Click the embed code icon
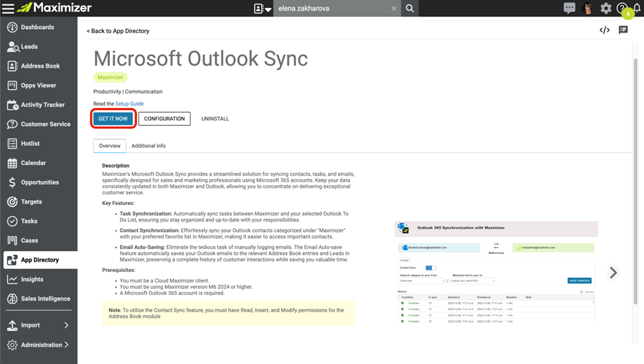644x364 pixels. (604, 30)
